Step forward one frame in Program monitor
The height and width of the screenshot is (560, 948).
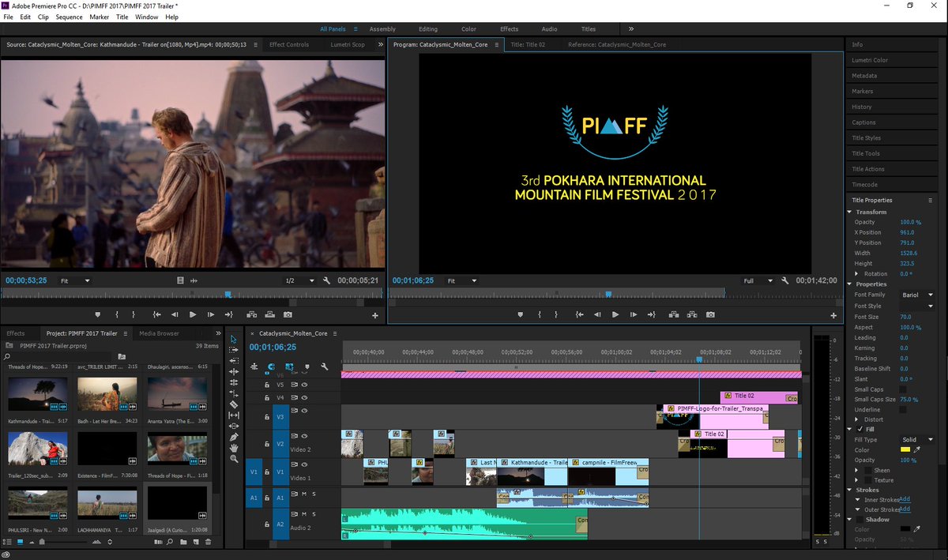(x=634, y=314)
